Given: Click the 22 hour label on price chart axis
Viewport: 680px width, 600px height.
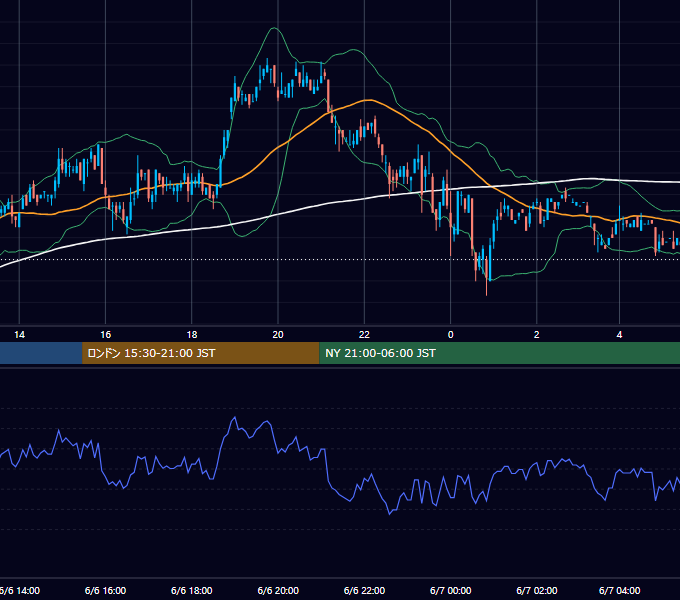Looking at the screenshot, I should [x=364, y=335].
